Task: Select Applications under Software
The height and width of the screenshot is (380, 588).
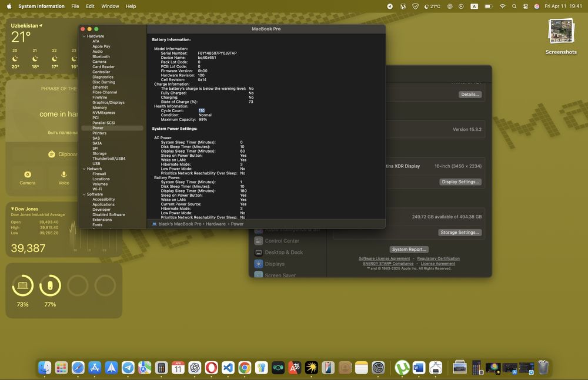Action: 103,204
